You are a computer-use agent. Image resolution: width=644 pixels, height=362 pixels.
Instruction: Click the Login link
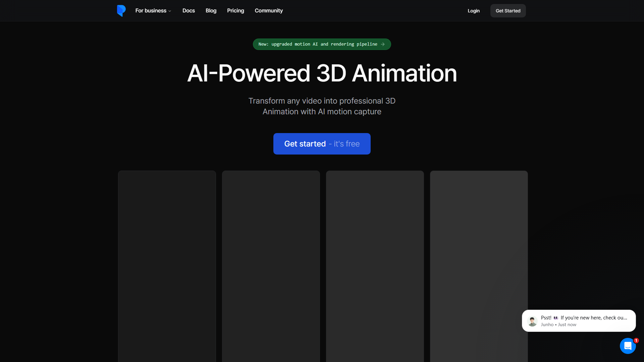[x=474, y=11]
